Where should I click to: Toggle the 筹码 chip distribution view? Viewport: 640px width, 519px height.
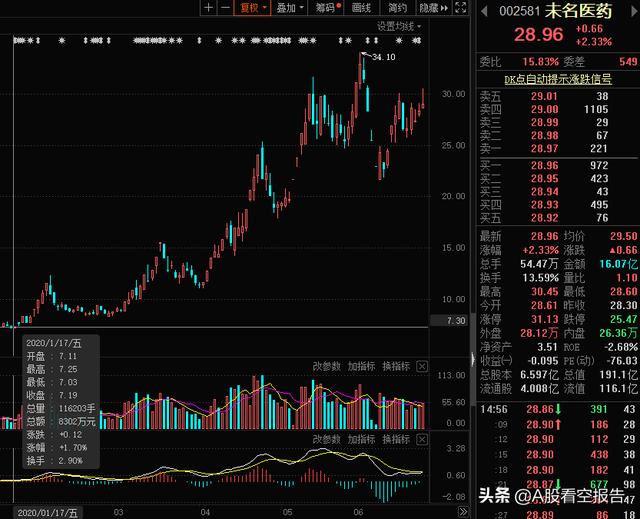tap(327, 8)
